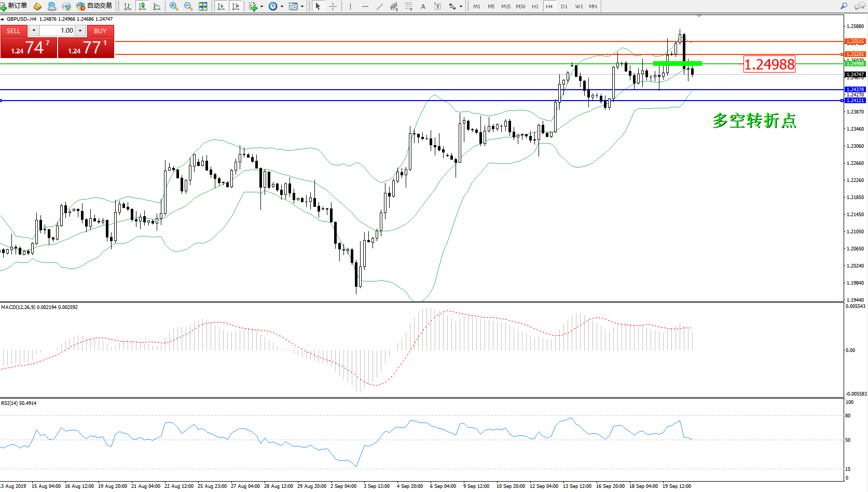This screenshot has width=868, height=492.
Task: Increase lot volume with the up arrow
Action: 80,31
